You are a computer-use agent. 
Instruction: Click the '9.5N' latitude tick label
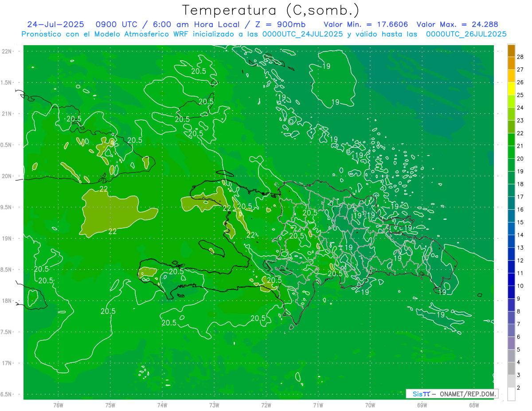[6, 207]
